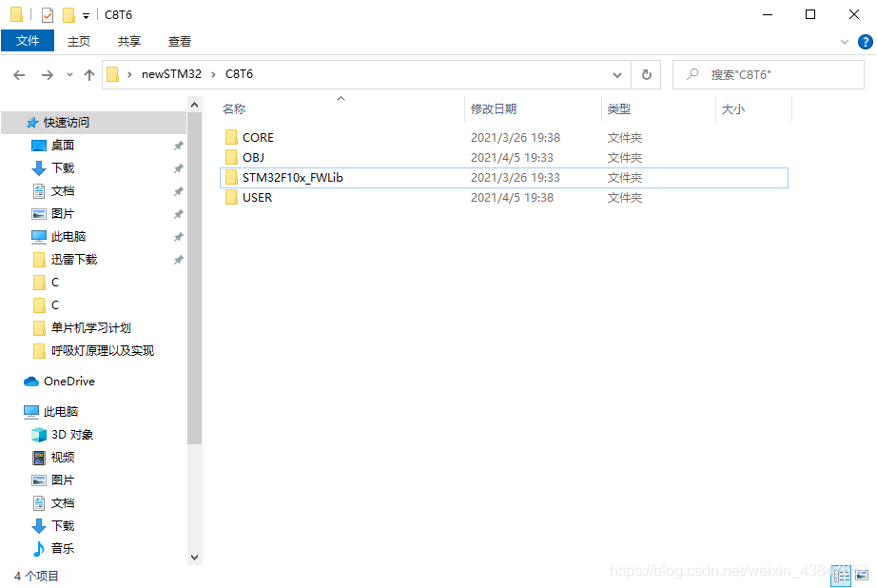Click the search C8T6 input box
The image size is (877, 588).
click(x=769, y=74)
